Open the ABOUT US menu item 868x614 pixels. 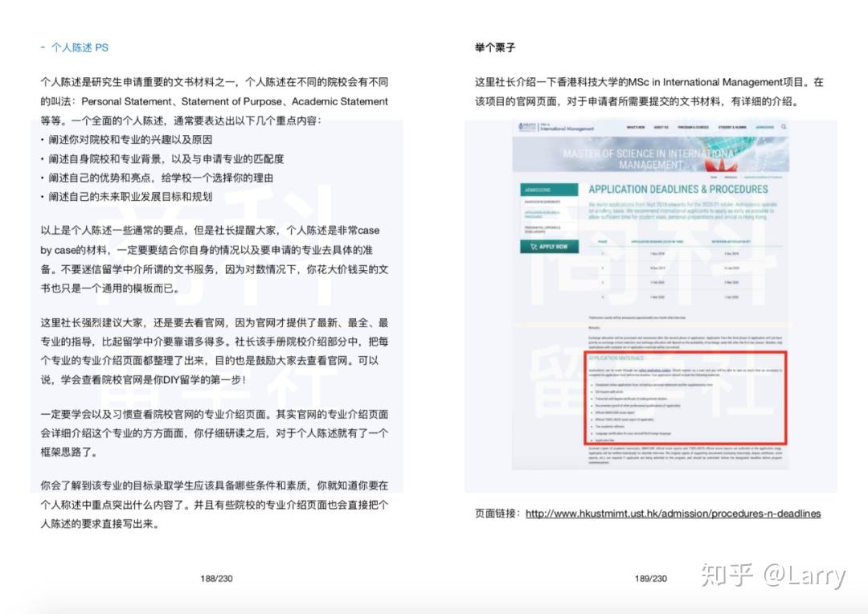(x=660, y=127)
